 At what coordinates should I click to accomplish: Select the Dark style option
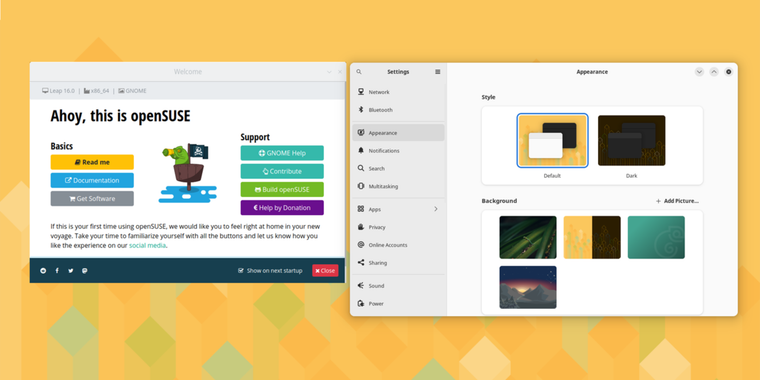(x=632, y=141)
